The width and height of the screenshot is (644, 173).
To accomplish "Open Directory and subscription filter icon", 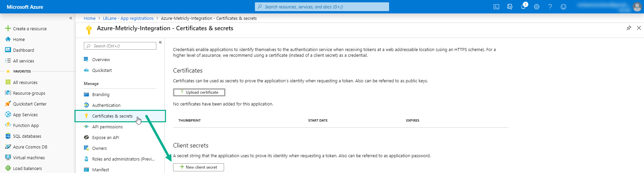I will tap(510, 7).
